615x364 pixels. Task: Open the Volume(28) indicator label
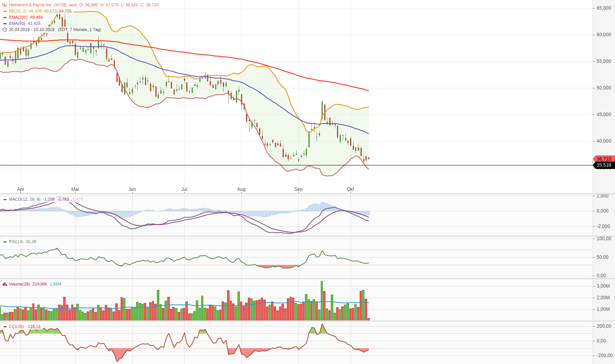[19, 284]
